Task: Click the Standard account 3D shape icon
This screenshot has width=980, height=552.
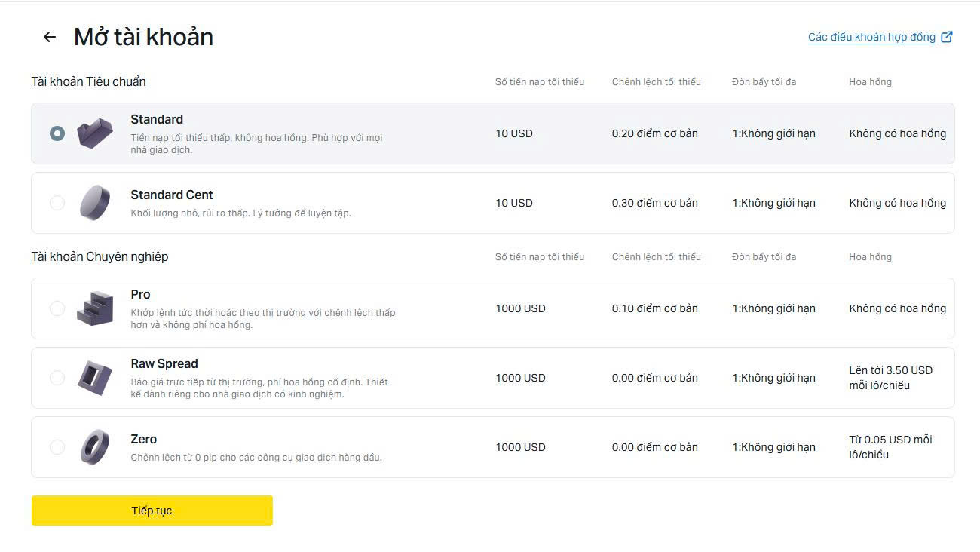Action: [x=95, y=133]
